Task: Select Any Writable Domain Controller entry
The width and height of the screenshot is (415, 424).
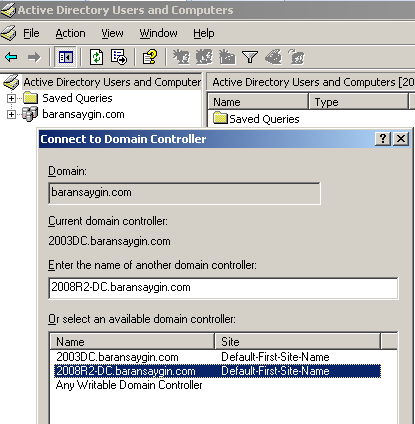Action: pyautogui.click(x=129, y=385)
